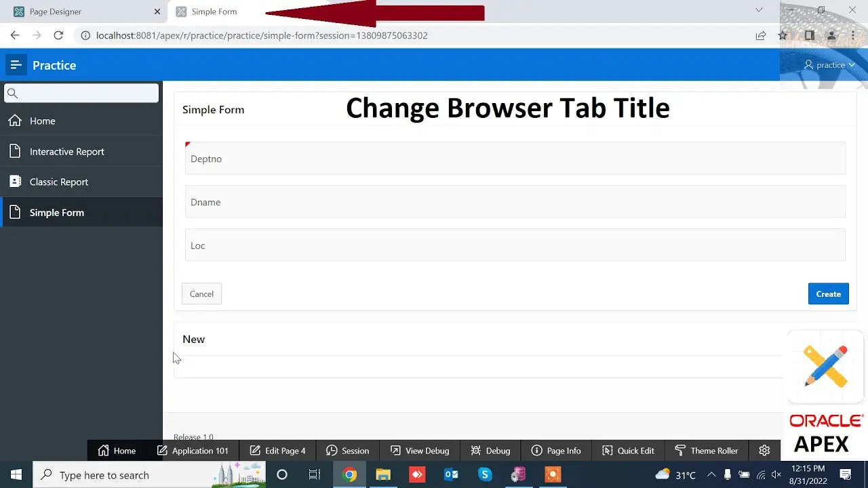Switch to the Page Designer tab
The height and width of the screenshot is (488, 868).
tap(85, 12)
